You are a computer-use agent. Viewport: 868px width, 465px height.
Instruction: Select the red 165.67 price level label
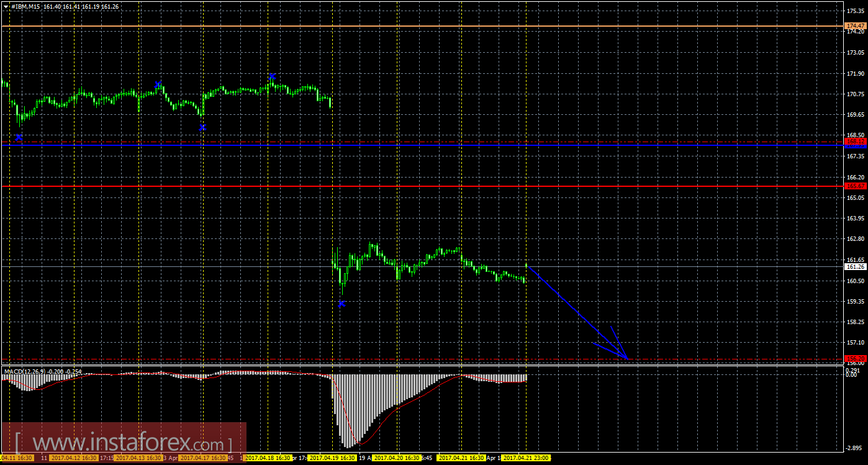coord(856,186)
